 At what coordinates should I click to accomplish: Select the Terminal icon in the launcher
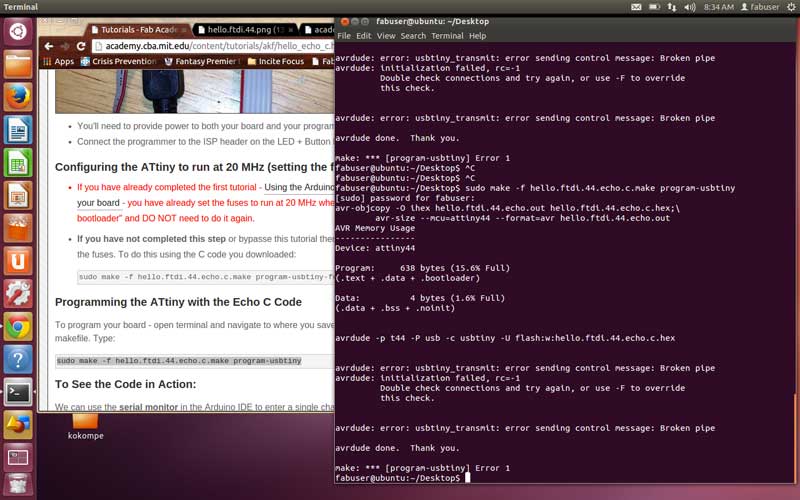click(18, 392)
